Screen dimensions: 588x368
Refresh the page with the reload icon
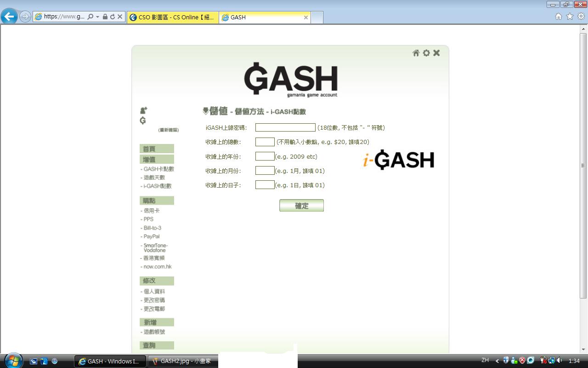point(112,17)
